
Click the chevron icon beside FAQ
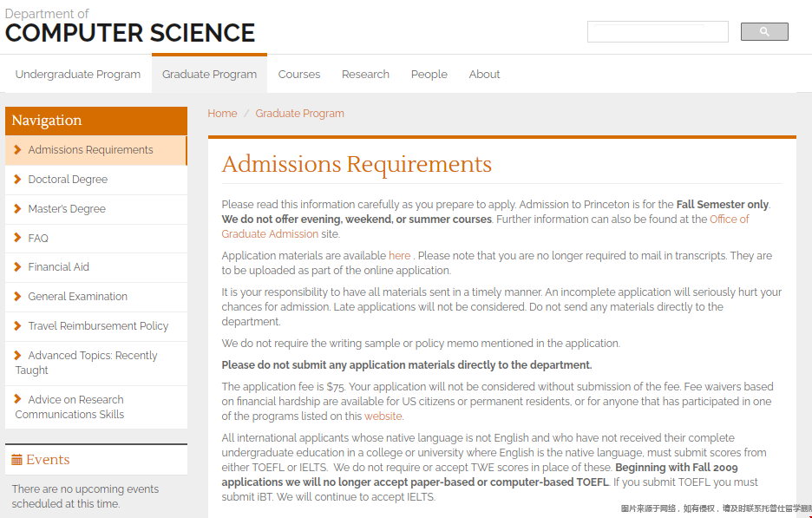pyautogui.click(x=18, y=238)
